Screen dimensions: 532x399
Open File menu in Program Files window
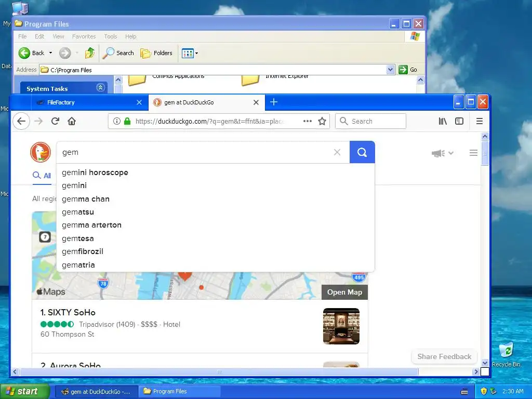click(22, 36)
